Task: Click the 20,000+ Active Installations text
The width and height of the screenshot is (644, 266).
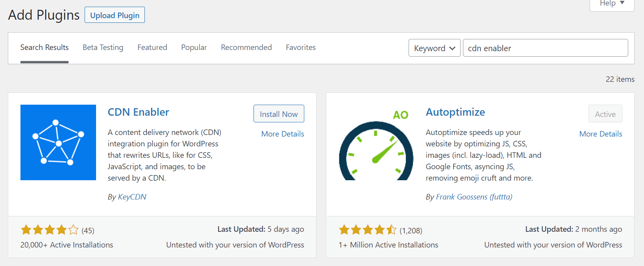Action: coord(67,245)
